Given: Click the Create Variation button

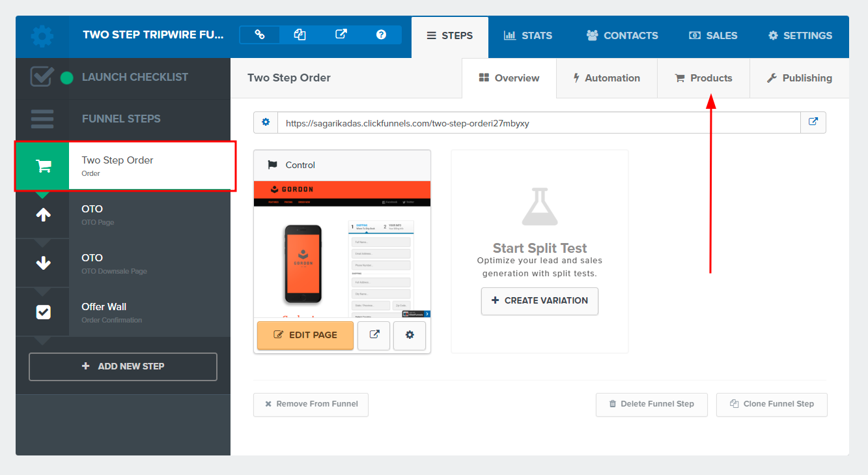Looking at the screenshot, I should click(x=540, y=300).
